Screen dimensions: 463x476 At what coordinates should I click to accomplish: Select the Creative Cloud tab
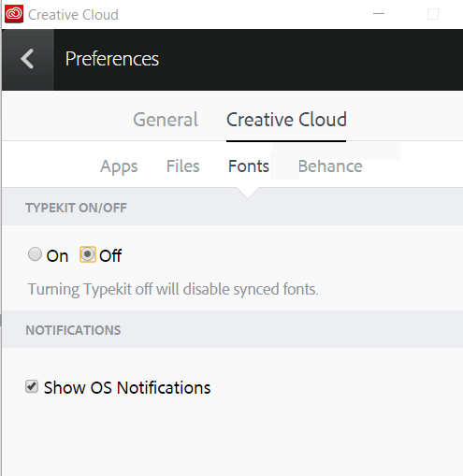[x=286, y=120]
